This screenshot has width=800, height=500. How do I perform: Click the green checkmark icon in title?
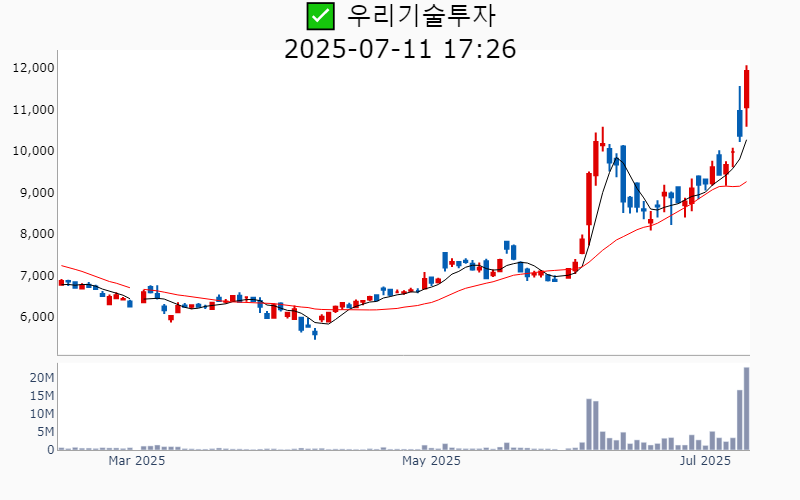[x=320, y=16]
